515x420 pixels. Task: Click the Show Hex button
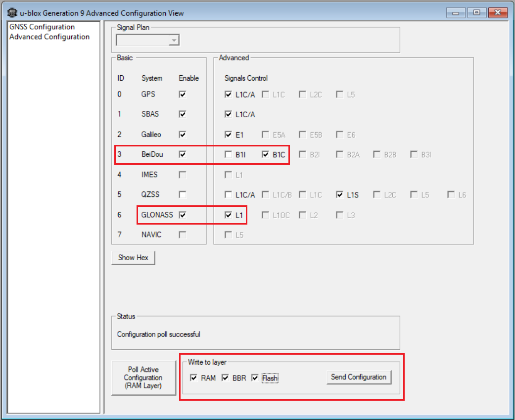(133, 258)
